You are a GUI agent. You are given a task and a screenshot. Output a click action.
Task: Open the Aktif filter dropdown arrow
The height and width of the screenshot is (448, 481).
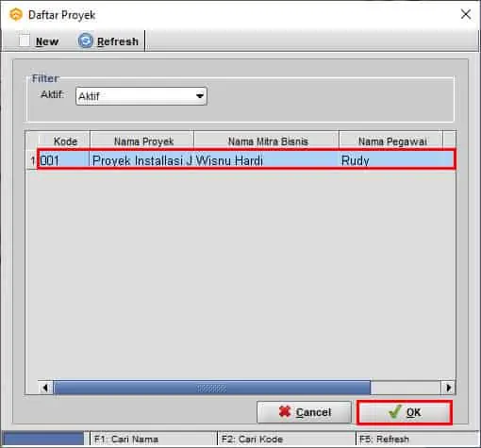(200, 96)
